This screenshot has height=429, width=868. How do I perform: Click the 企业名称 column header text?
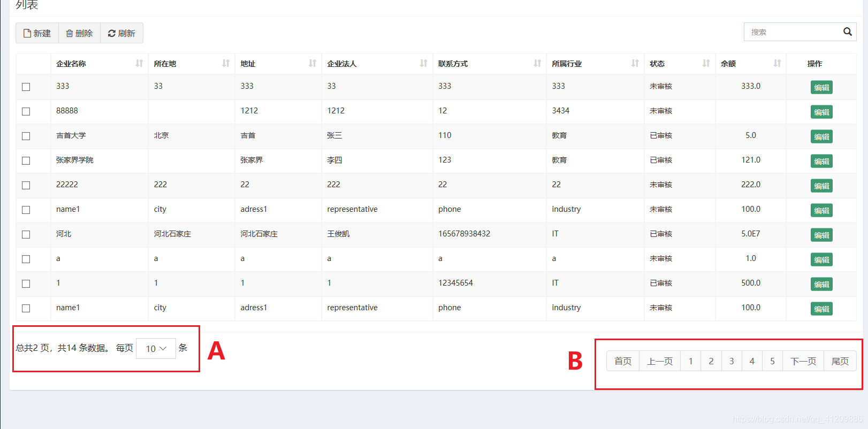(71, 64)
